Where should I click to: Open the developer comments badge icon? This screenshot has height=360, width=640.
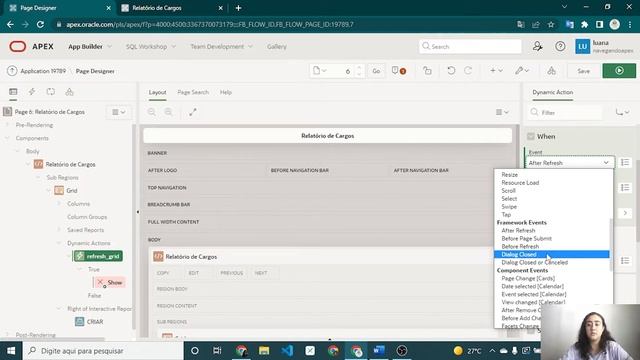[399, 71]
